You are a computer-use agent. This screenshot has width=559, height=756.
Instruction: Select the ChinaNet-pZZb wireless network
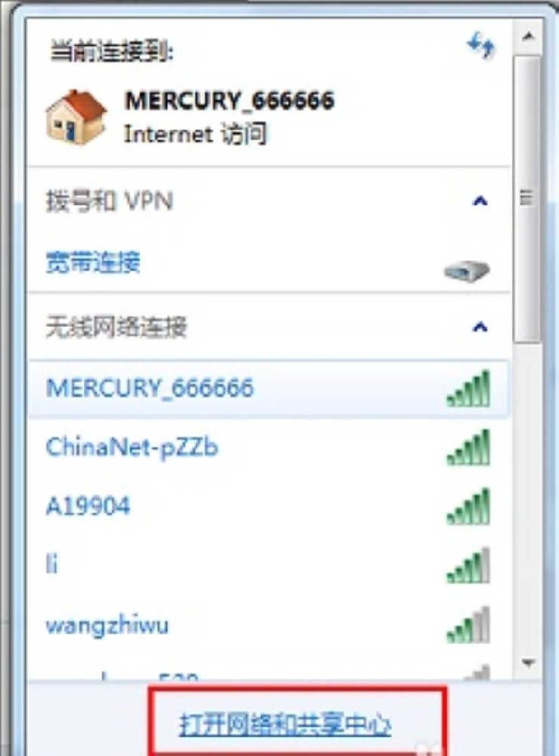[x=269, y=448]
